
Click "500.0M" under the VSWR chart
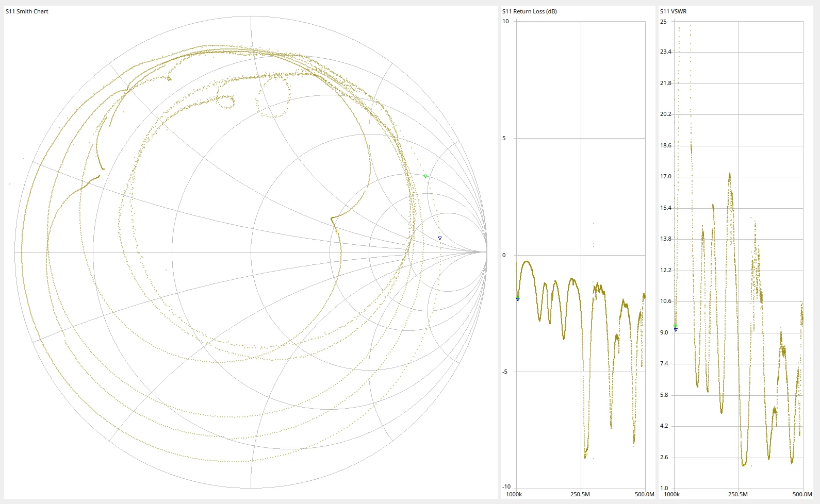(802, 494)
